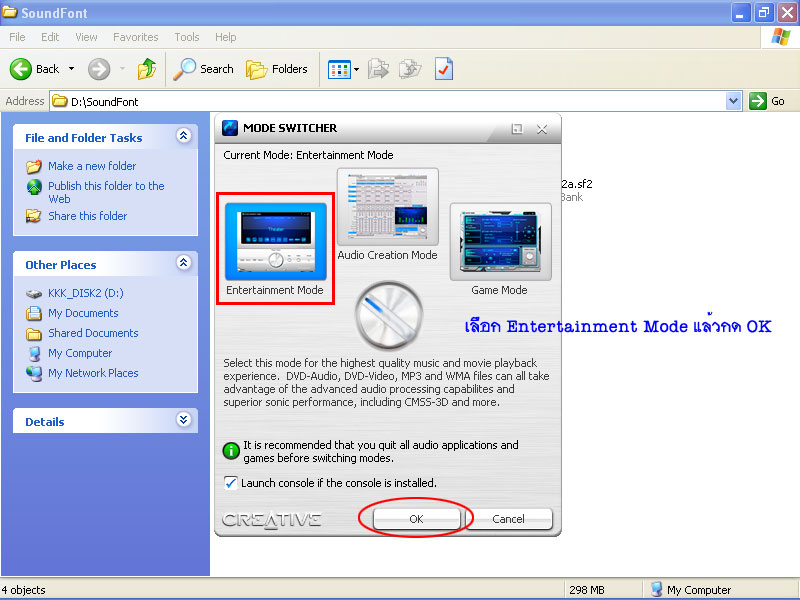Toggle the Folders pane
800x600 pixels.
click(x=277, y=69)
